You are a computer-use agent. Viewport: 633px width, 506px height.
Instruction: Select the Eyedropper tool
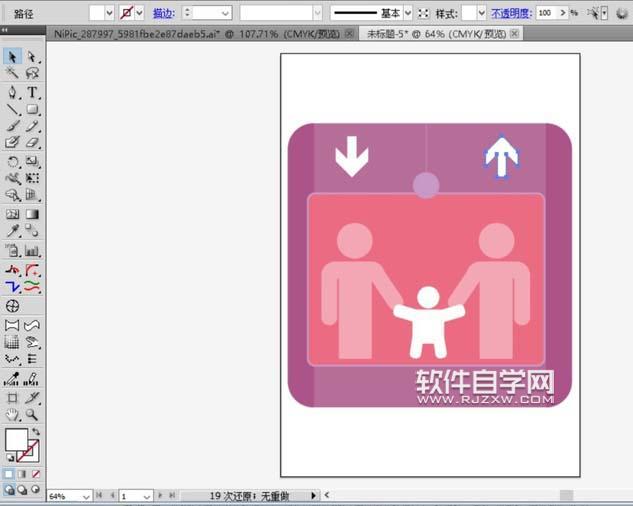tap(12, 231)
